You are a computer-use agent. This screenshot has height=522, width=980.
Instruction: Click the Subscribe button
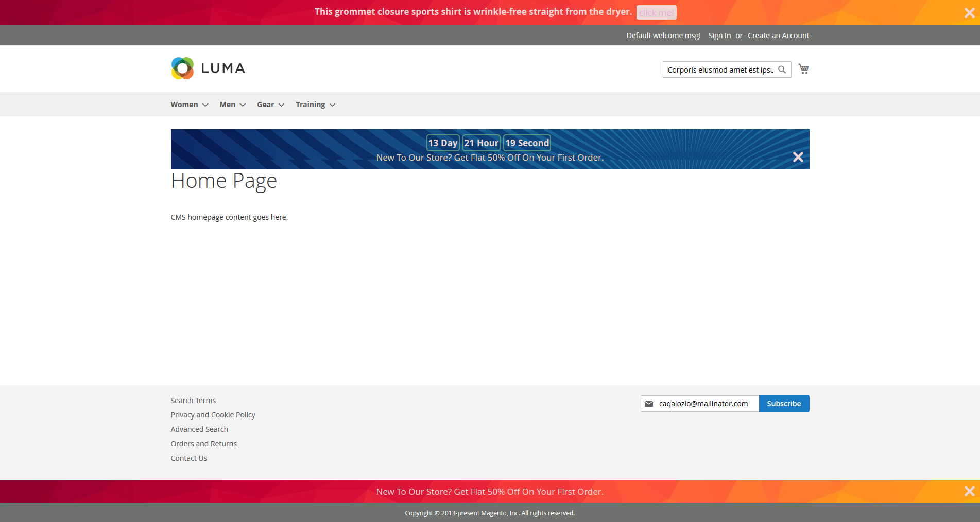(x=783, y=404)
